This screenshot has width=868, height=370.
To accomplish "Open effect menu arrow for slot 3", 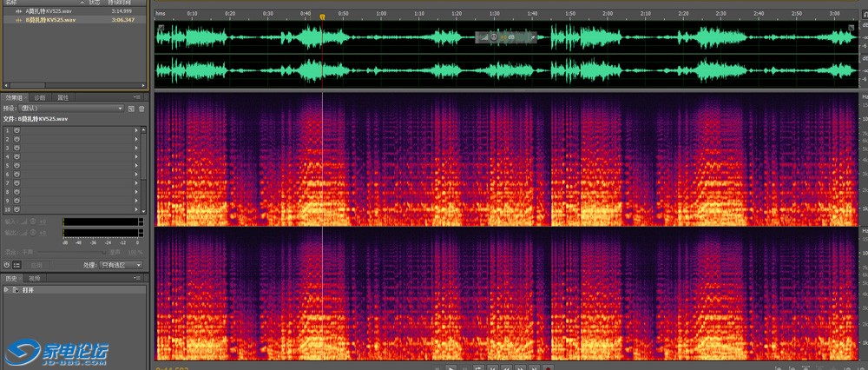I will (x=136, y=148).
